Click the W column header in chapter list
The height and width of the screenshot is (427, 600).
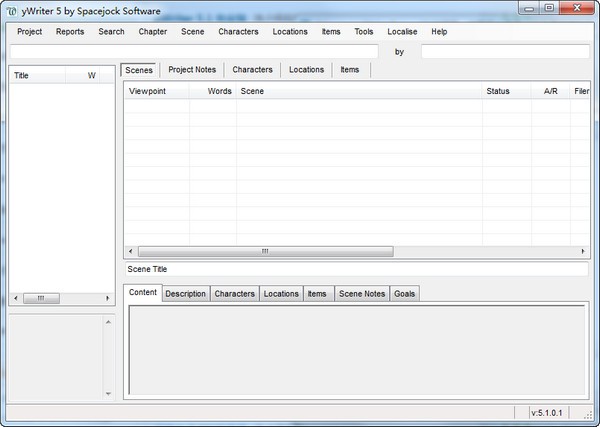tap(83, 75)
